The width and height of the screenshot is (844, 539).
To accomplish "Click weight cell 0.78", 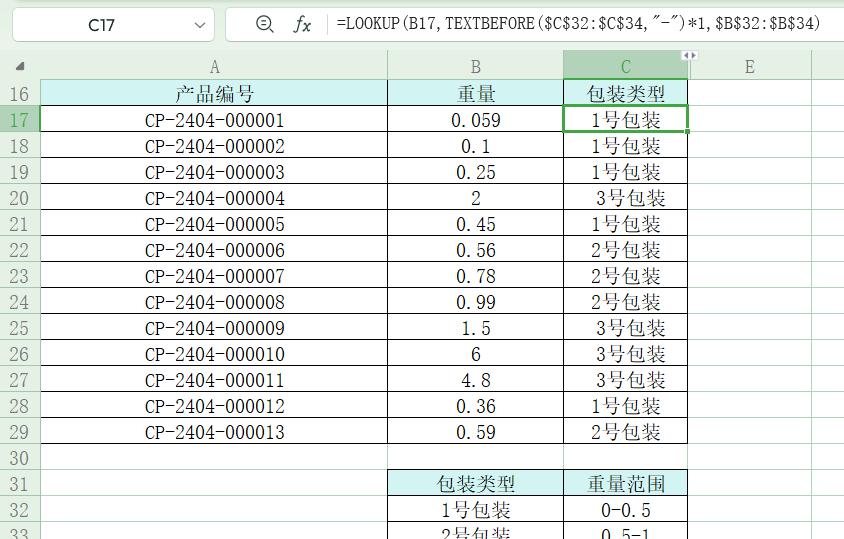I will tap(475, 276).
